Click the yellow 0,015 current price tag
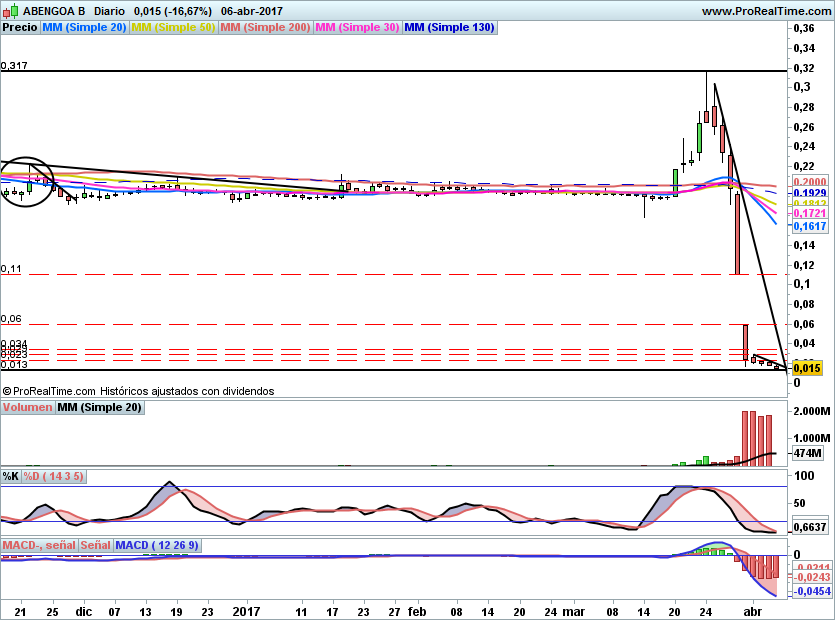Screen dimensions: 835x620 [x=807, y=368]
